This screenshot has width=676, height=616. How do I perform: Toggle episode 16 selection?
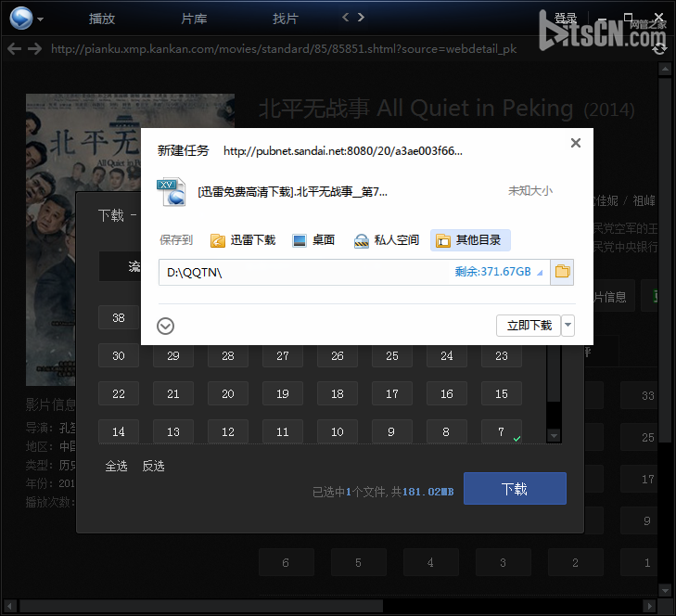447,394
